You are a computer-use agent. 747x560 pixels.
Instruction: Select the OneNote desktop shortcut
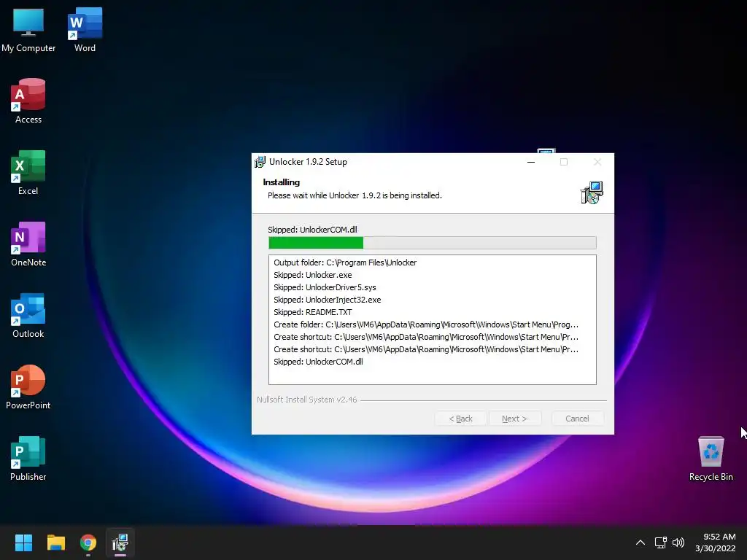[x=28, y=244]
